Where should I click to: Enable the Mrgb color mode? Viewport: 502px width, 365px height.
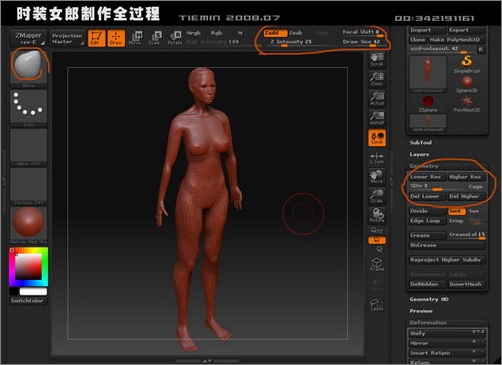pos(194,33)
